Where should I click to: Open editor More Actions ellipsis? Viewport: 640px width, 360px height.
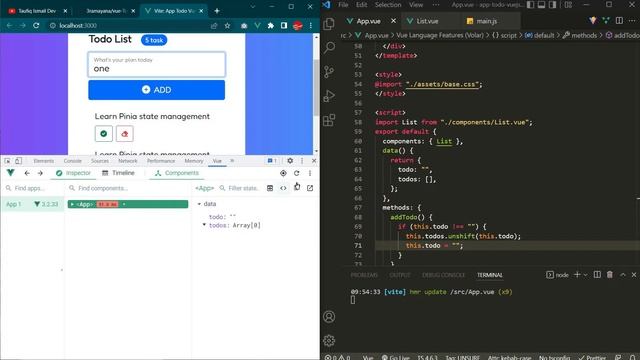click(x=632, y=20)
